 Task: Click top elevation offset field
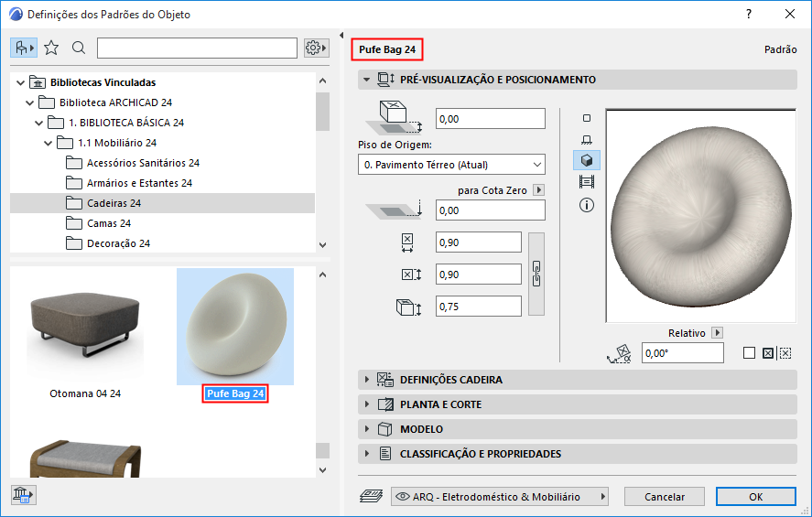(x=491, y=119)
